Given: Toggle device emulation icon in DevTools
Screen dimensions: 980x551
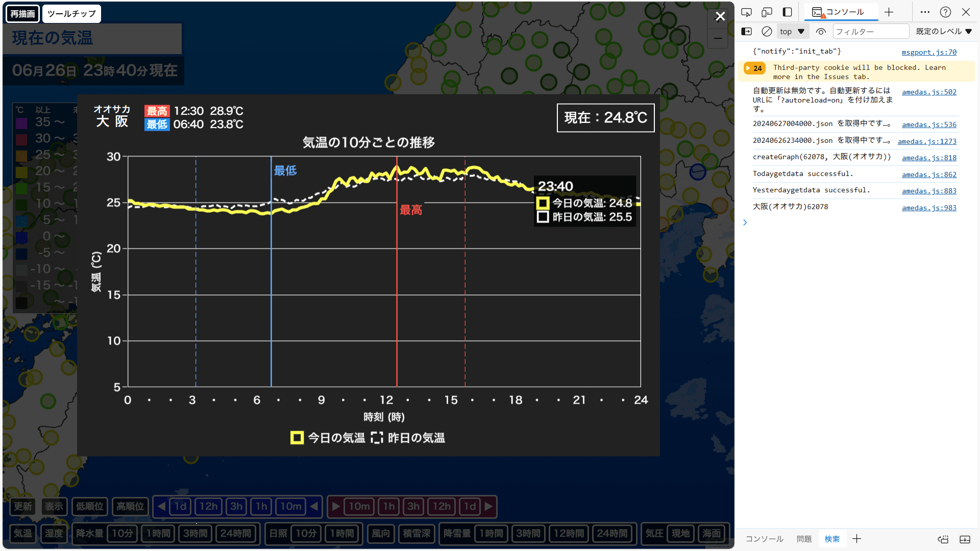Looking at the screenshot, I should (767, 12).
